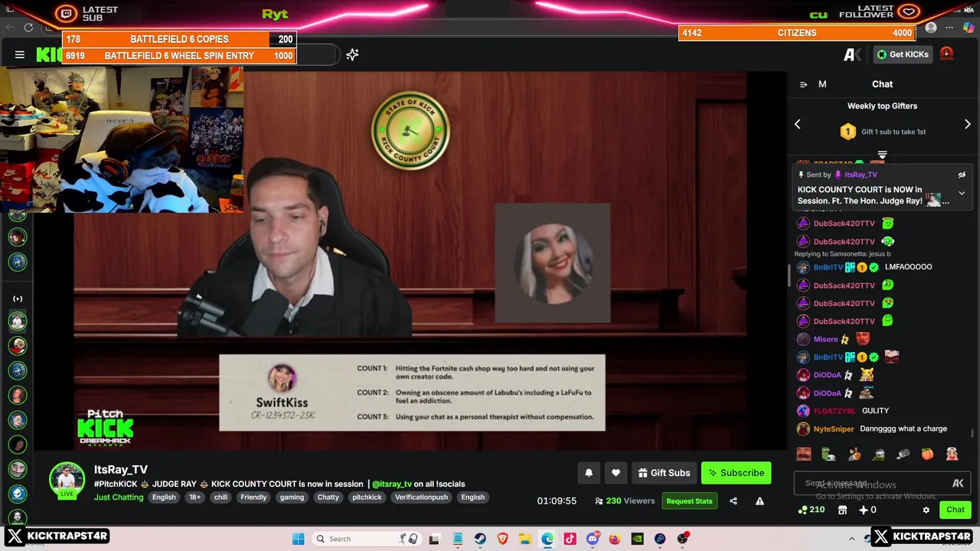
Task: Open Microsoft Edge from the taskbar
Action: coord(547,539)
